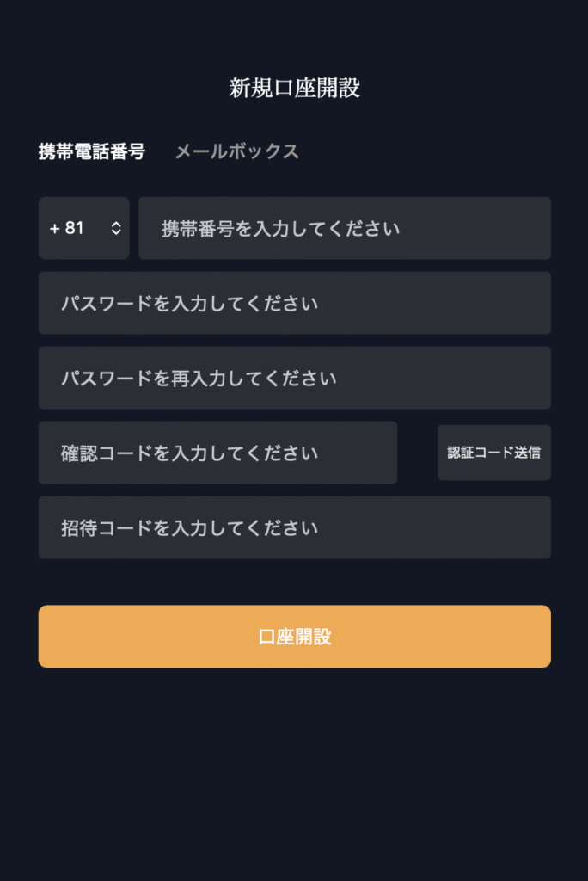Focus the password entry field
The image size is (588, 881).
(x=294, y=303)
